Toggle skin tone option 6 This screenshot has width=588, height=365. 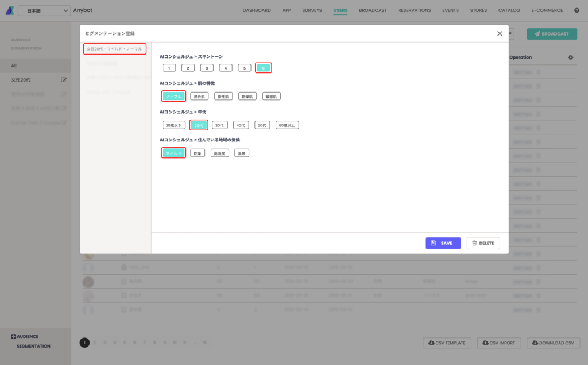click(263, 68)
